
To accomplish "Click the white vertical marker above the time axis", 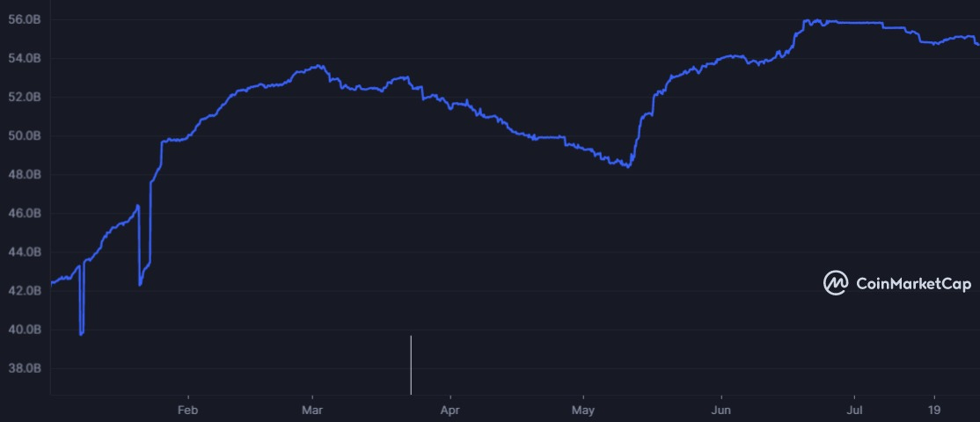I will (x=411, y=365).
